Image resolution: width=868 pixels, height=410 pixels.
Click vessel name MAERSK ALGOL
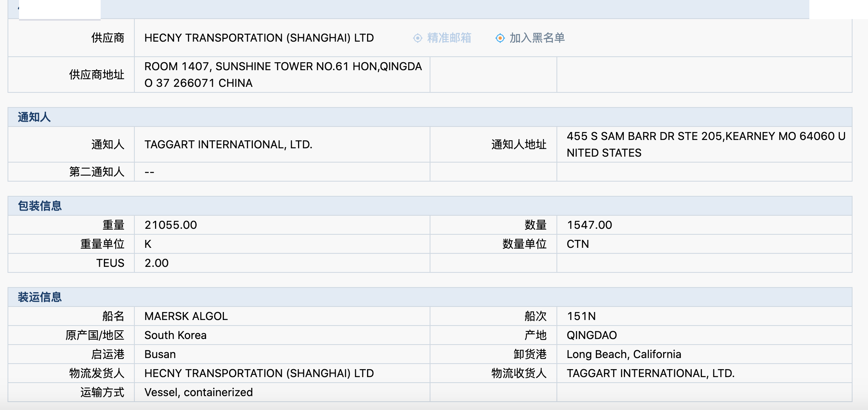[186, 316]
